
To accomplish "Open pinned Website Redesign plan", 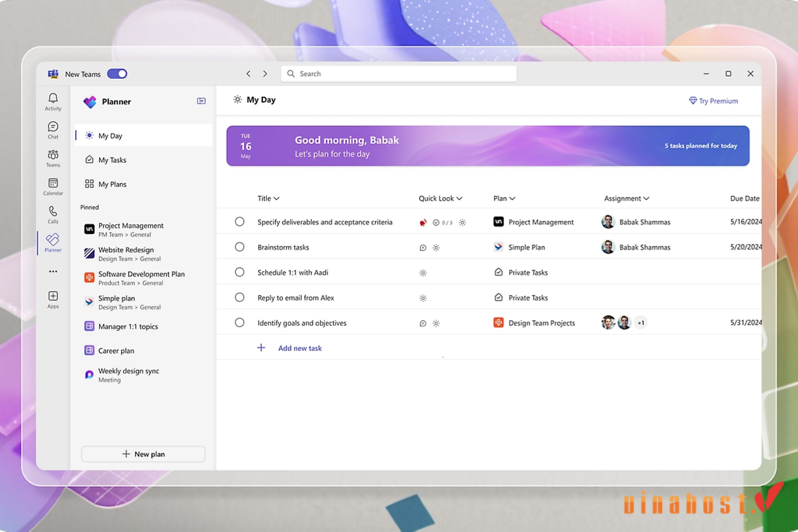I will (144, 254).
